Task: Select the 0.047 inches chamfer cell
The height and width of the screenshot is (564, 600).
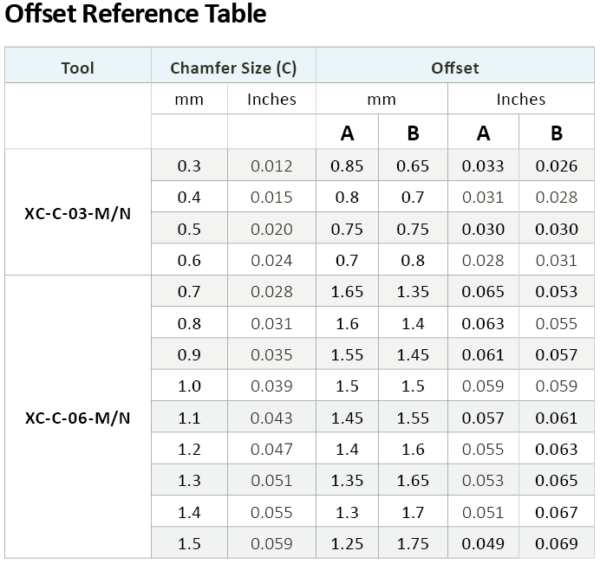Action: coord(272,450)
